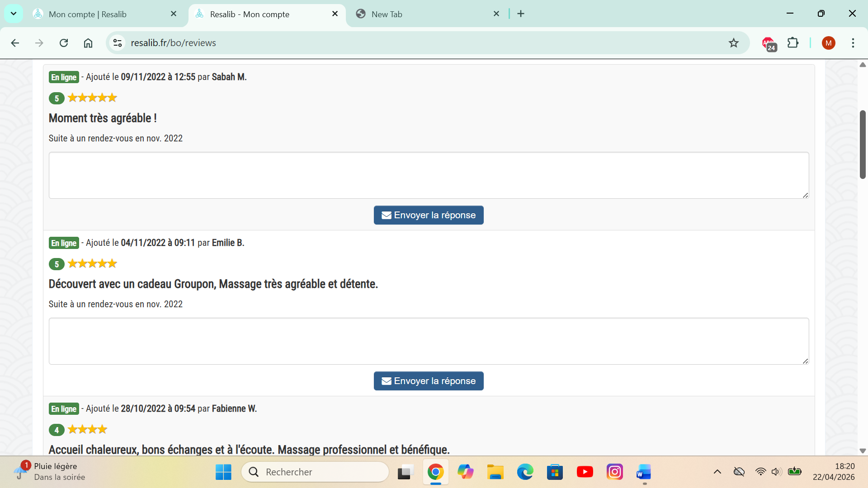This screenshot has width=868, height=488.
Task: Open Instagram from the taskbar
Action: click(x=614, y=472)
